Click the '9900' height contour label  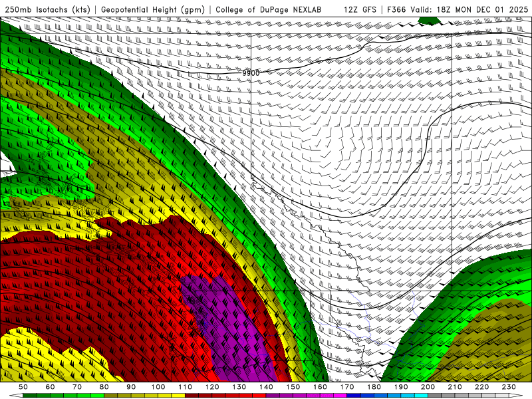click(x=251, y=73)
